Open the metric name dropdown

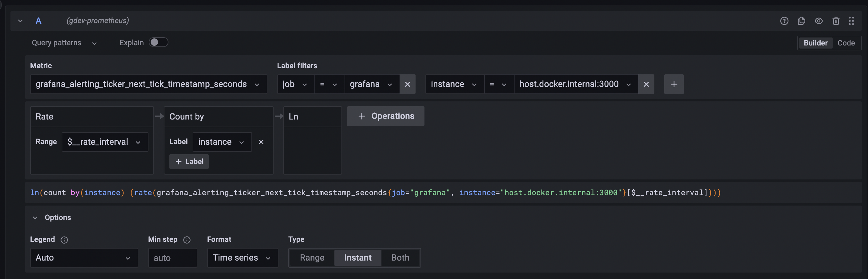[257, 84]
